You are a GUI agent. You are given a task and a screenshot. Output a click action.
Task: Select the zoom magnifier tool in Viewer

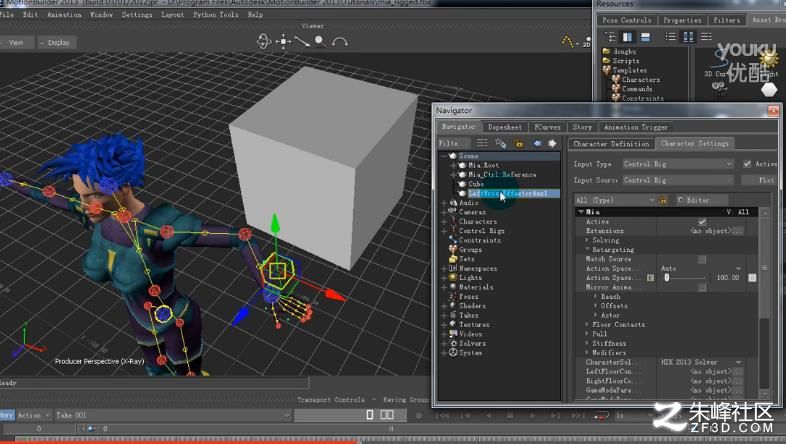tap(320, 42)
